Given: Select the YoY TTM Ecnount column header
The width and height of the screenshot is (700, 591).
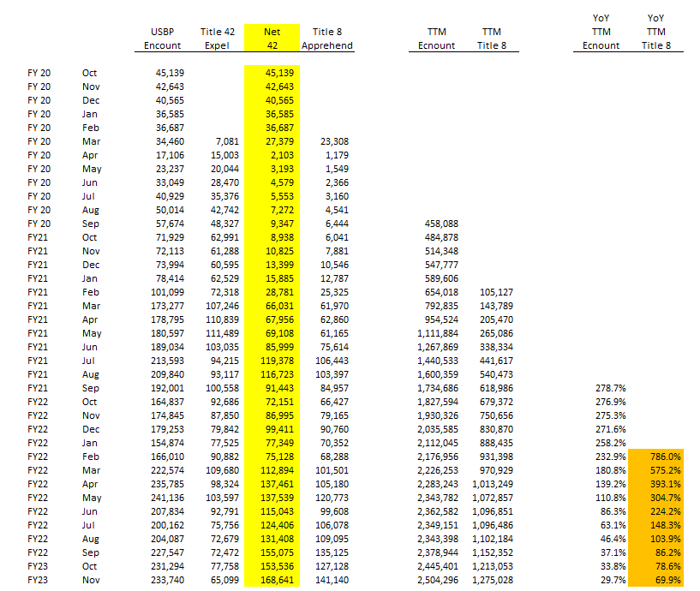Looking at the screenshot, I should [x=601, y=32].
